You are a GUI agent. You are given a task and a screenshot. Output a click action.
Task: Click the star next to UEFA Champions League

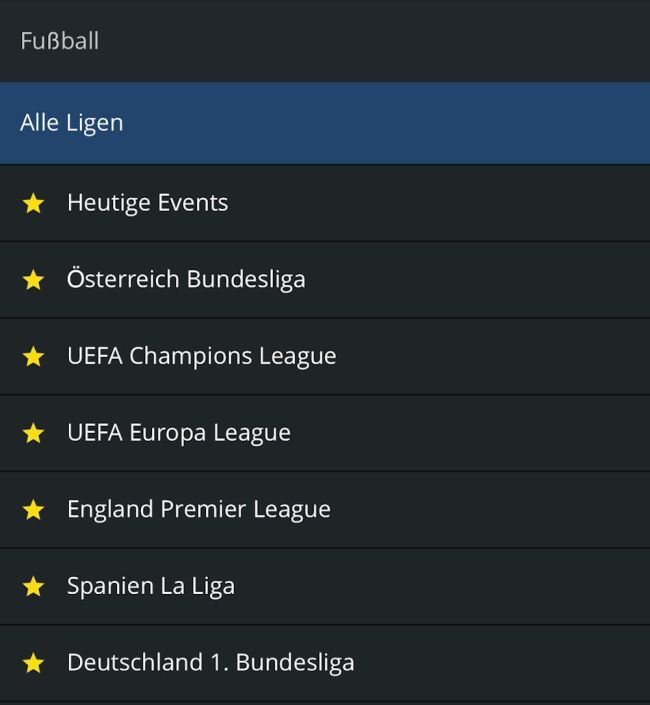33,356
